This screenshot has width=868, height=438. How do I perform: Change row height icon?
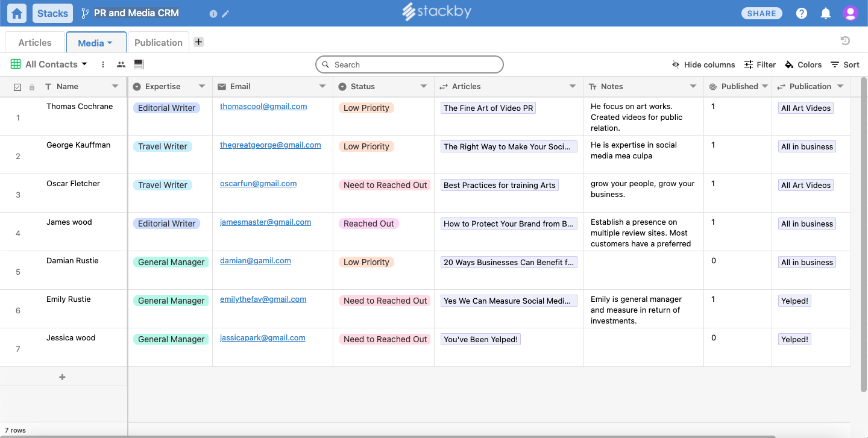tap(139, 64)
